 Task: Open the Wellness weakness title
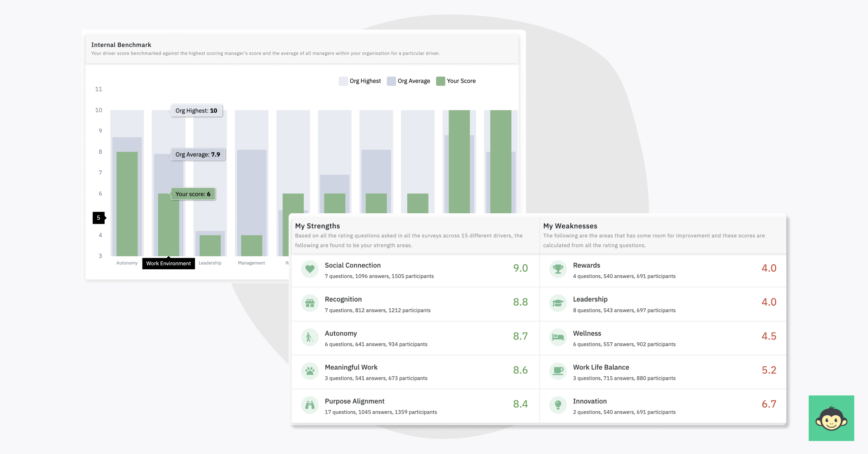point(587,333)
